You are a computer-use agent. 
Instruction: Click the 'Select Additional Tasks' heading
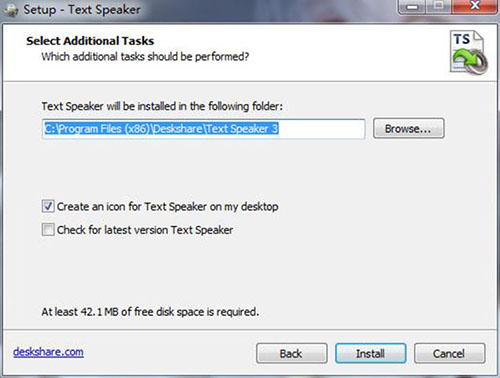pos(90,41)
